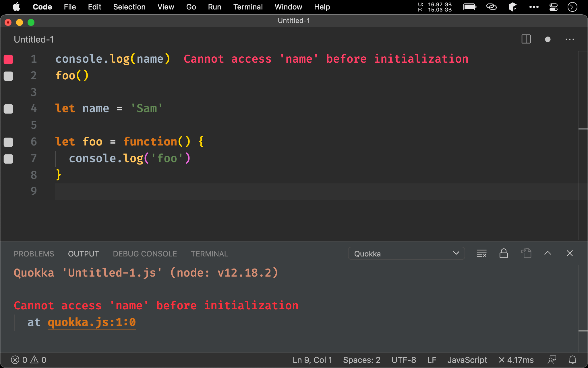The image size is (588, 368).
Task: Click the Creative Cloud icon in menu bar
Action: tap(491, 7)
